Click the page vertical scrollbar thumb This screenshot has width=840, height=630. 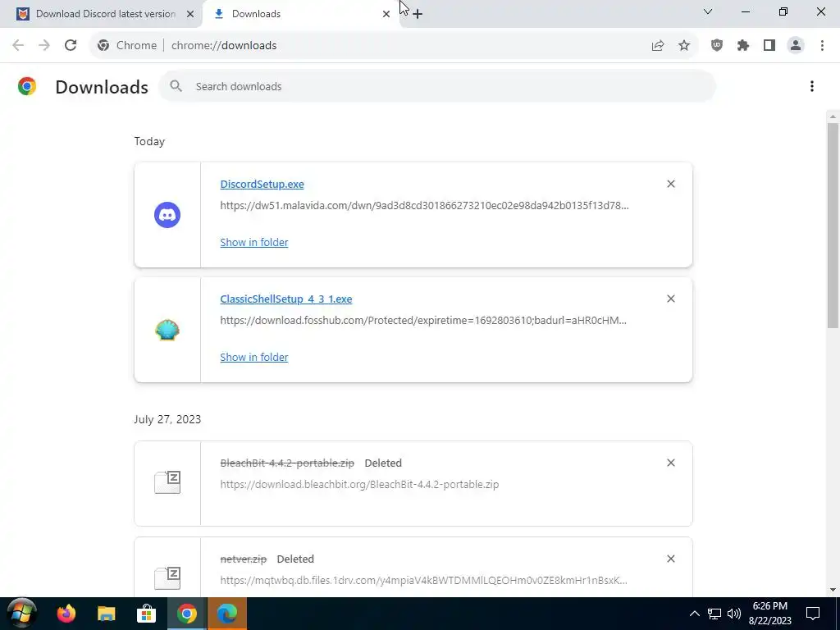tap(833, 225)
